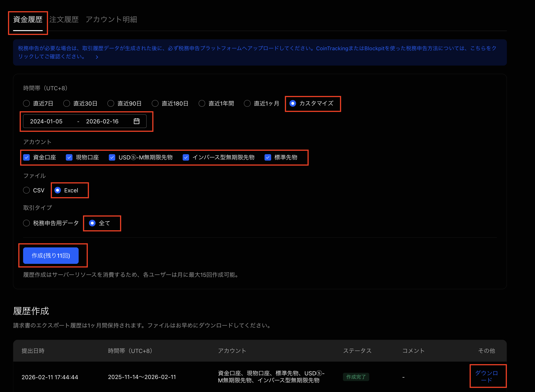
Task: Select CSV file format
Action: 26,190
